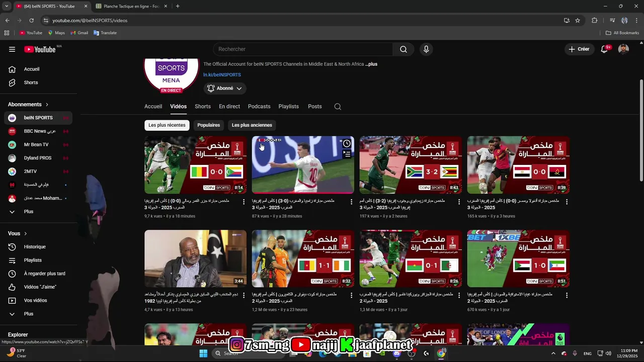Click the search magnifier button

click(404, 49)
